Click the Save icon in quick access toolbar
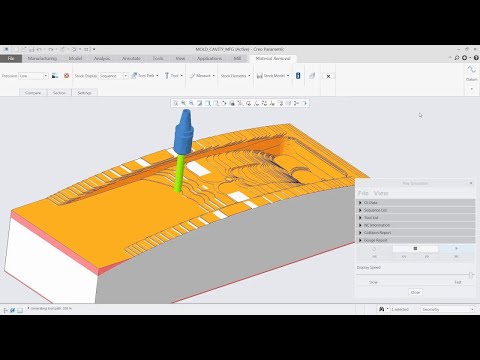Image resolution: width=480 pixels, height=360 pixels. click(x=31, y=49)
